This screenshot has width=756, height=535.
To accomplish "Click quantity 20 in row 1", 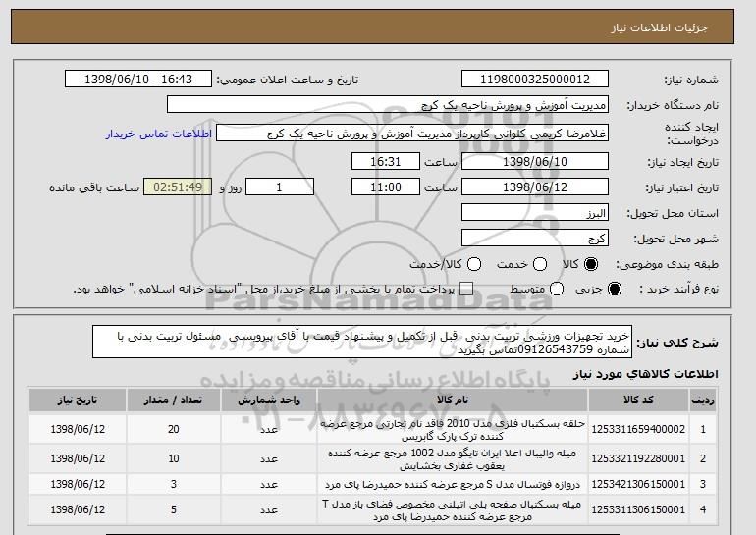I will click(x=174, y=429).
